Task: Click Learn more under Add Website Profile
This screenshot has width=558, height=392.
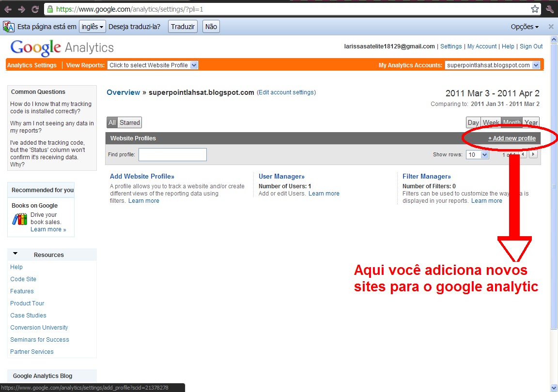Action: click(x=144, y=201)
